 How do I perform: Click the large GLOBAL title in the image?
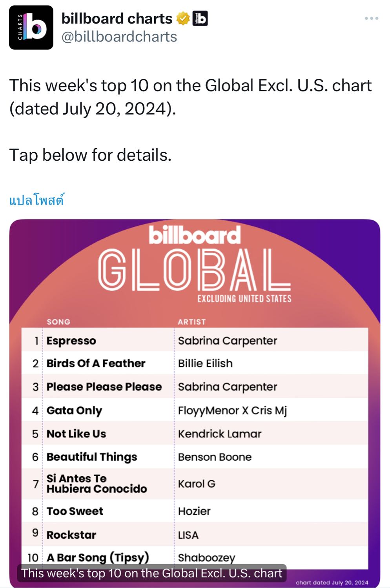[194, 270]
